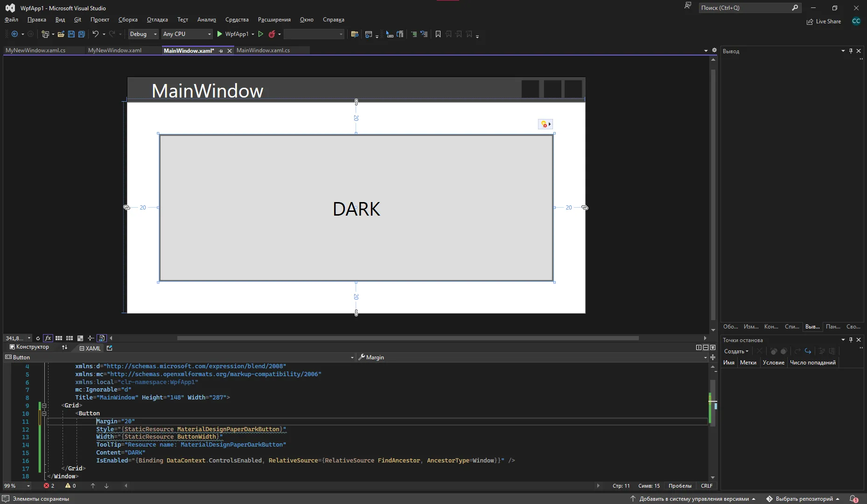
Task: Collapse the XAML pane chevron icon
Action: point(713,347)
